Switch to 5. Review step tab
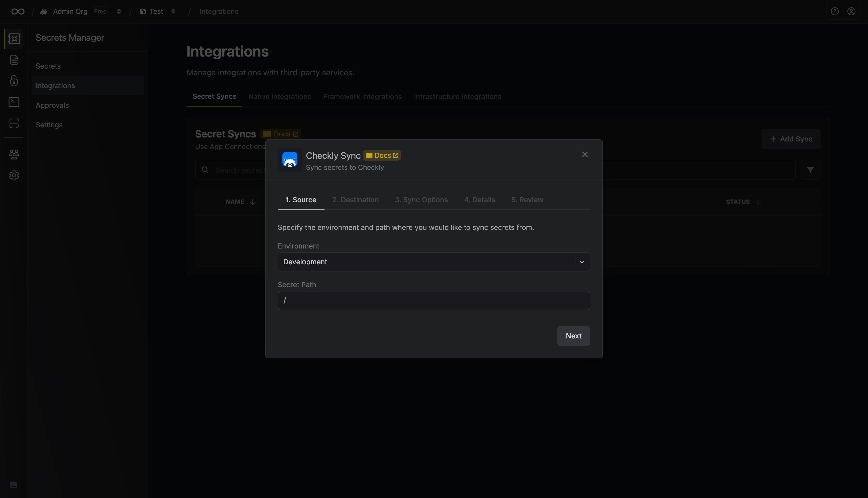This screenshot has height=498, width=868. [x=527, y=200]
